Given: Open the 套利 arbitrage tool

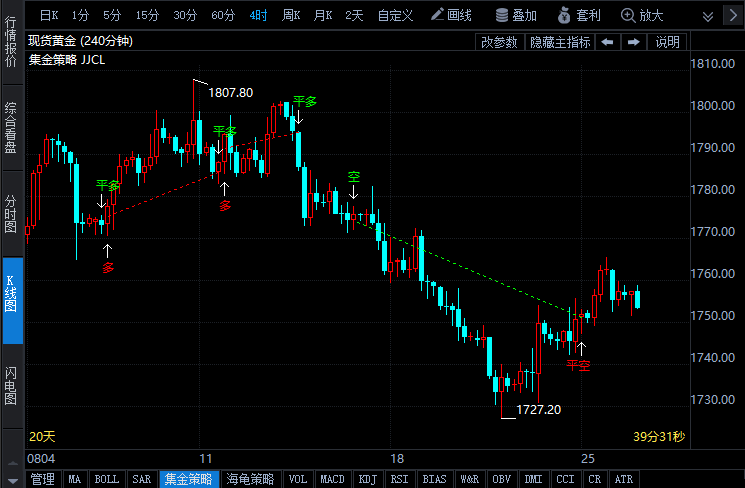Looking at the screenshot, I should click(579, 15).
